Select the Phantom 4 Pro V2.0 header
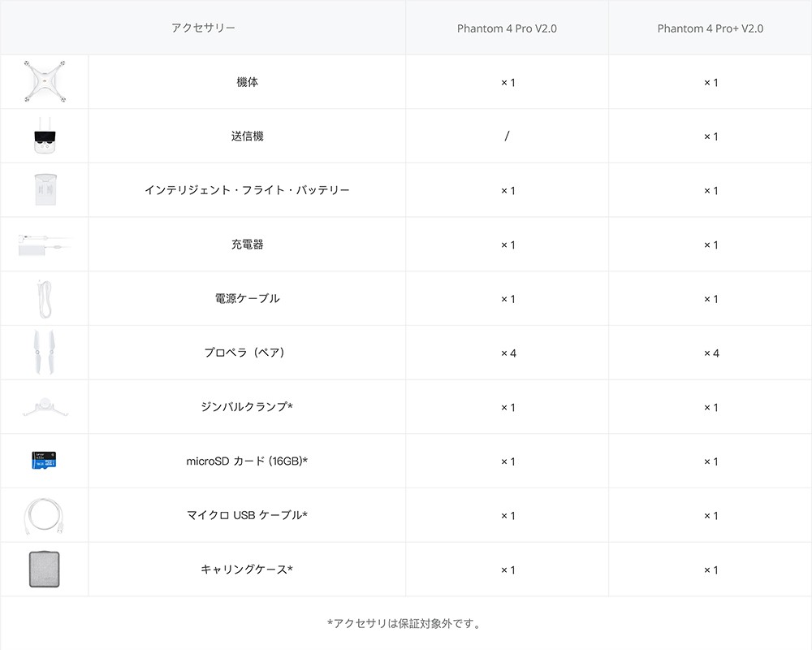 point(507,28)
